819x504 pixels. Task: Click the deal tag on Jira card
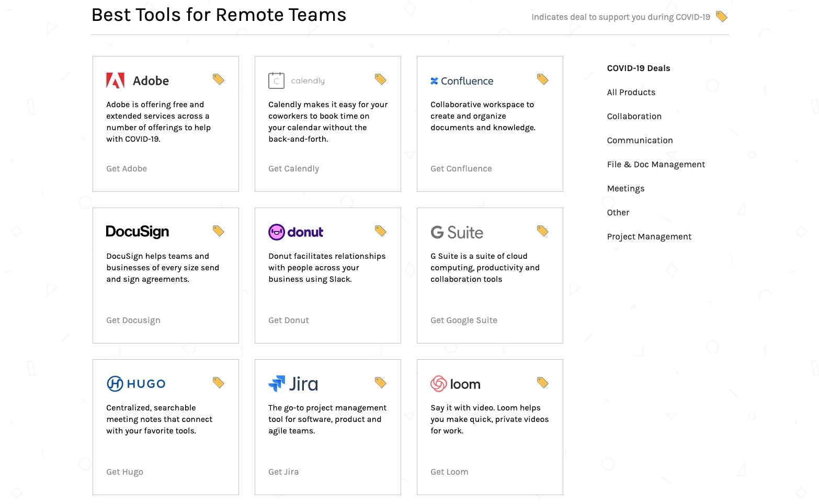pyautogui.click(x=381, y=383)
